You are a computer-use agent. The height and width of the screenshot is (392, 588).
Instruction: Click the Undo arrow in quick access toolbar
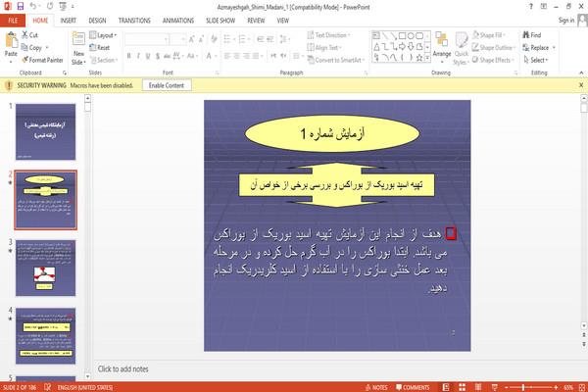33,7
